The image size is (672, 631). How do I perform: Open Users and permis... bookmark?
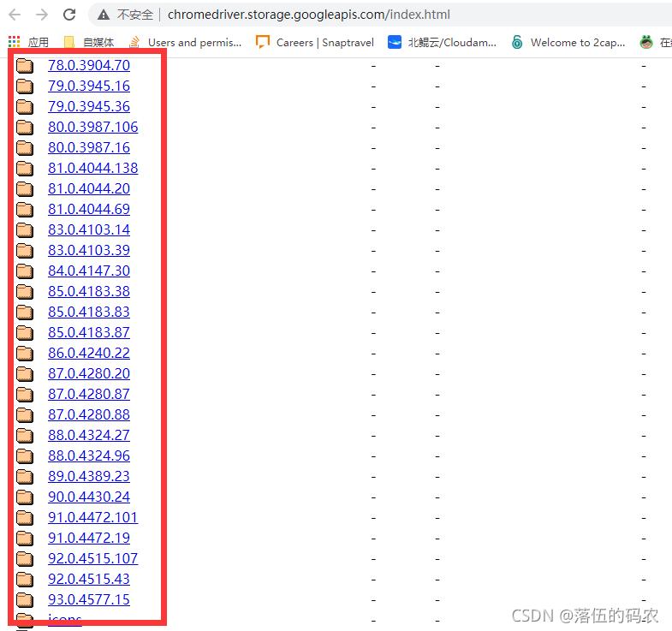[x=186, y=42]
